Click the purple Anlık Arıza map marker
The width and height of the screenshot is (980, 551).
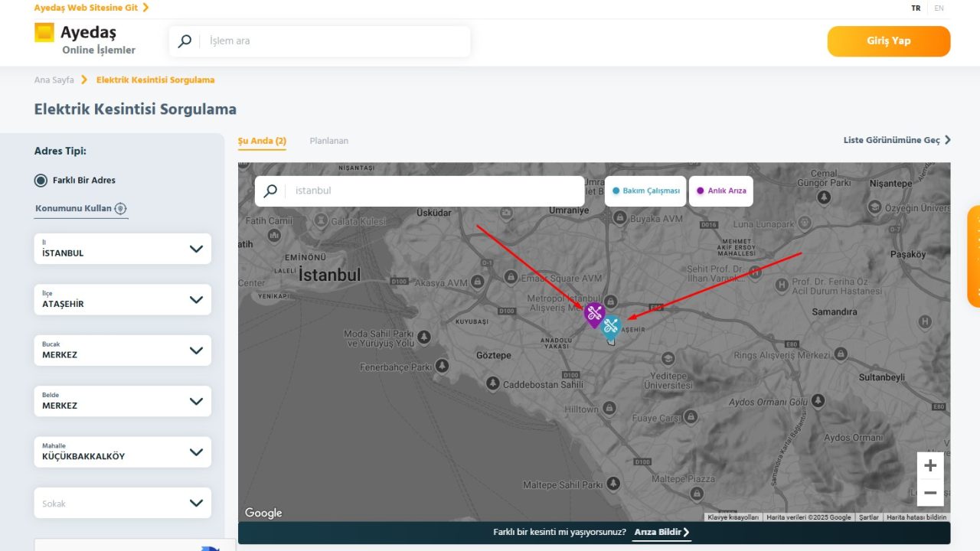coord(594,315)
